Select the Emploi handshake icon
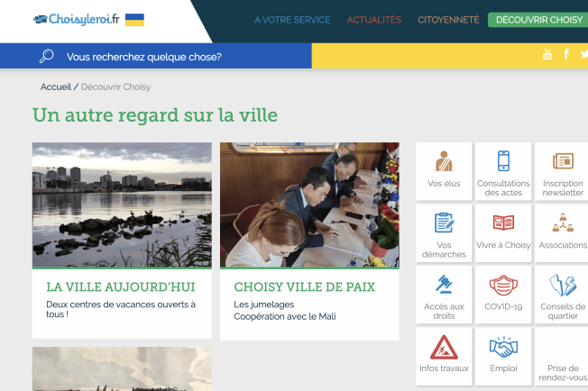The height and width of the screenshot is (391, 588). 503,347
